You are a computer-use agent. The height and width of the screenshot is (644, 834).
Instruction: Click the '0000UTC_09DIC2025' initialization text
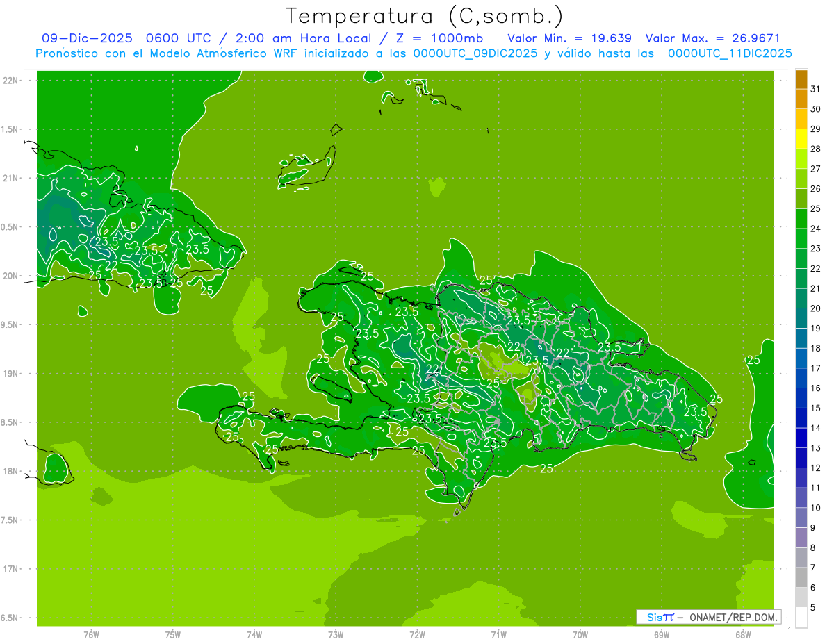pos(475,53)
